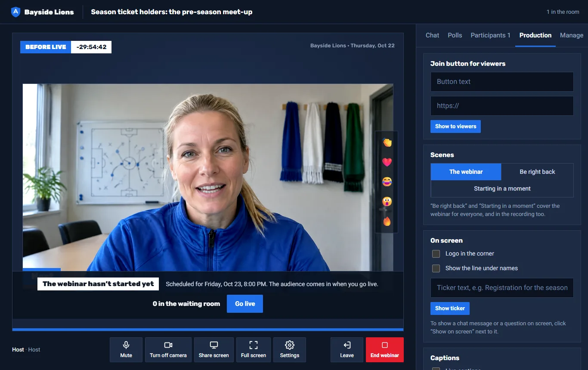This screenshot has height=370, width=588.
Task: Mute the microphone
Action: (126, 350)
